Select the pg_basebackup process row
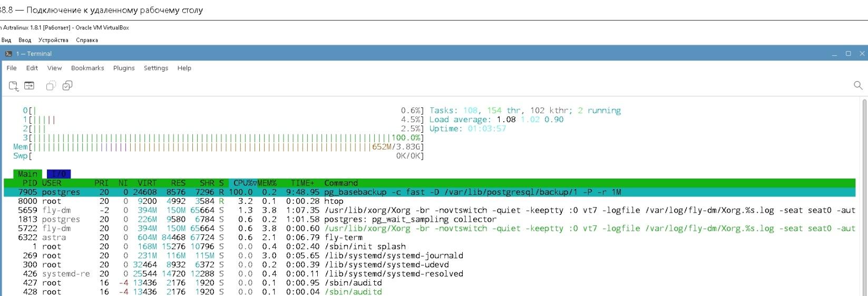868x296 pixels. pos(369,192)
